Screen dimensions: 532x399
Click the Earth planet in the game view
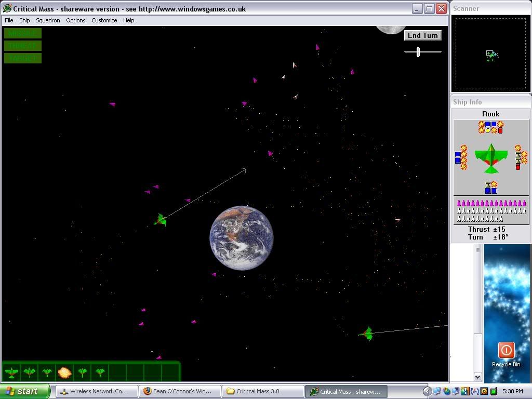click(241, 238)
